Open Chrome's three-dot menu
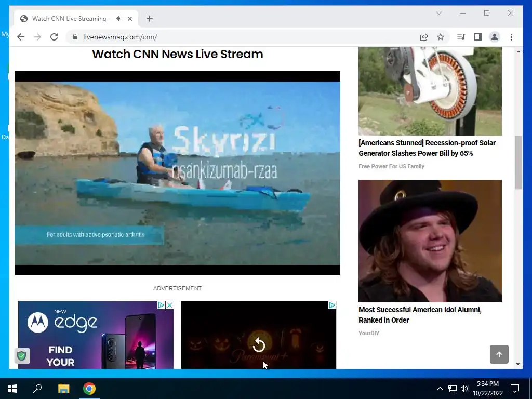 click(511, 37)
